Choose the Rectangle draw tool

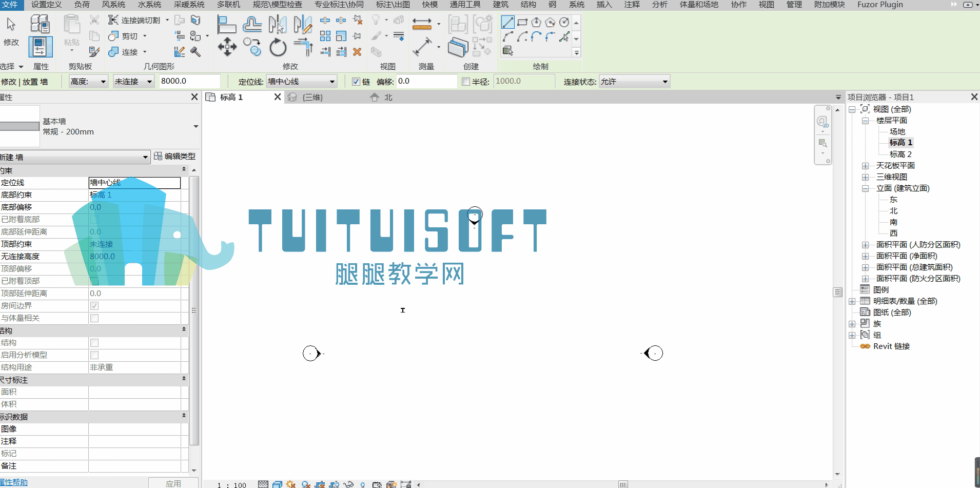point(522,22)
